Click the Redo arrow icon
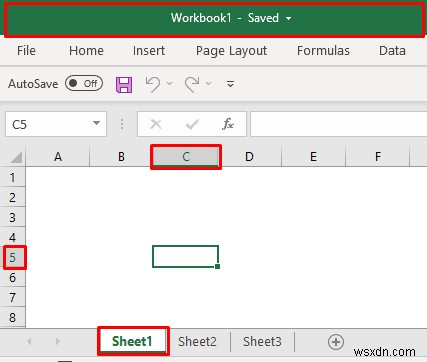 tap(192, 84)
